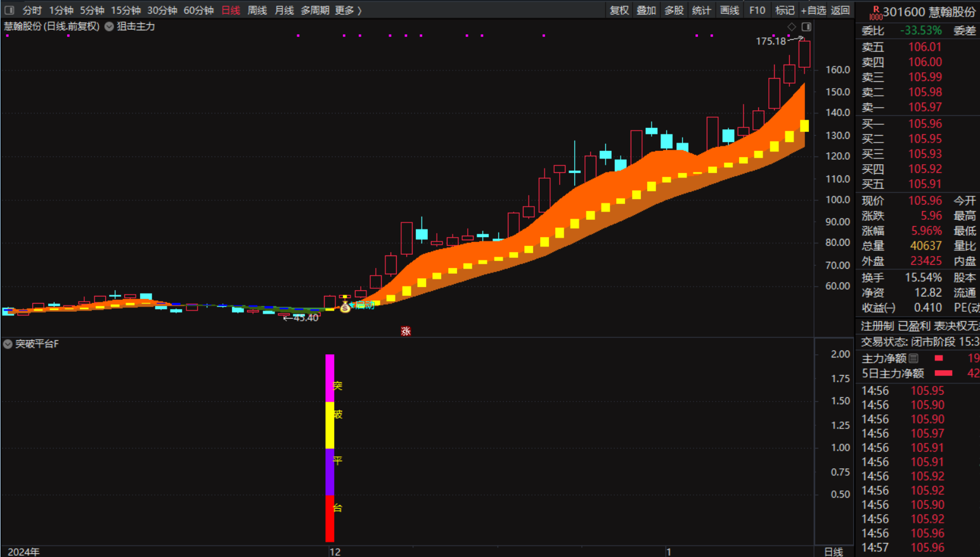Screen dimensions: 980x557
Task: Expand 更多 time period options
Action: point(348,10)
